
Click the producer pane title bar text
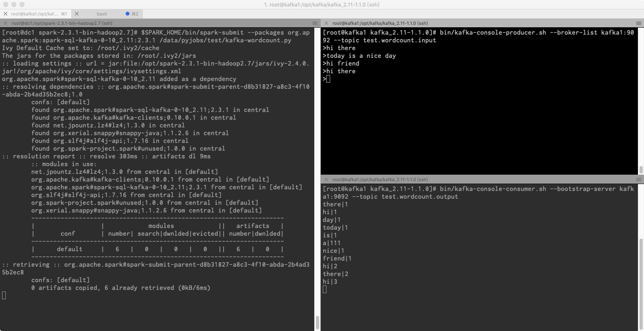point(380,23)
